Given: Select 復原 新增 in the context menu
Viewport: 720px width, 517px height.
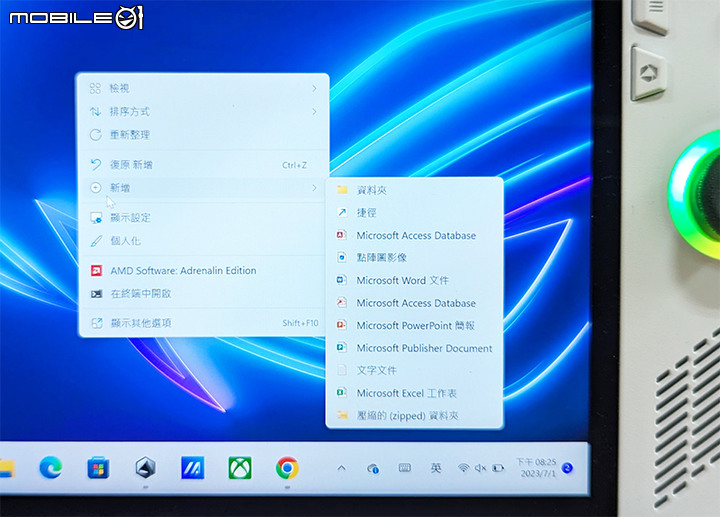Looking at the screenshot, I should (203, 165).
